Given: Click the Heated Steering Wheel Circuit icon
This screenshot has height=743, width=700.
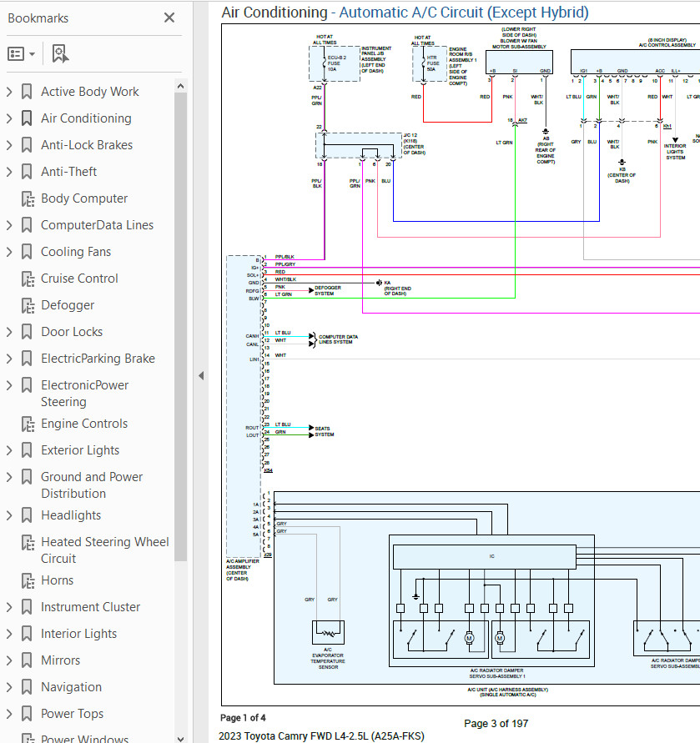Looking at the screenshot, I should (x=28, y=542).
